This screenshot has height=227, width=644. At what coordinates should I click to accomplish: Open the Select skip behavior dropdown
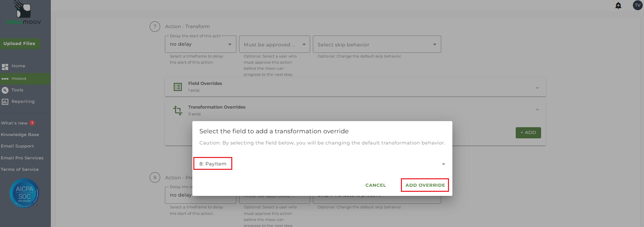click(377, 44)
